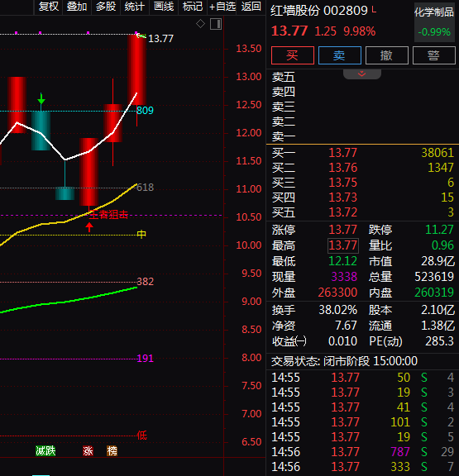Expand the order book chevron handle

coord(361,74)
